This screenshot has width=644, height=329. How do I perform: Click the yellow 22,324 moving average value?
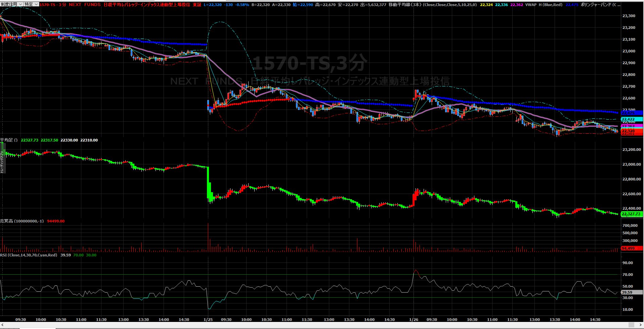tap(487, 5)
